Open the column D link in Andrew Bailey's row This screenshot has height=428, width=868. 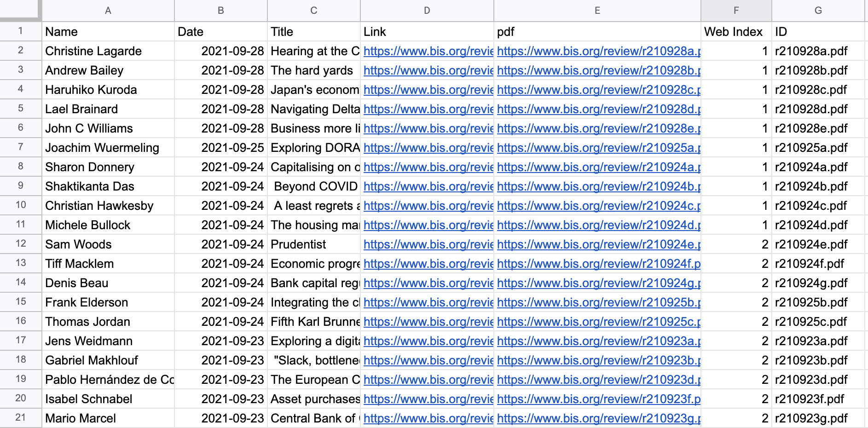click(x=428, y=70)
